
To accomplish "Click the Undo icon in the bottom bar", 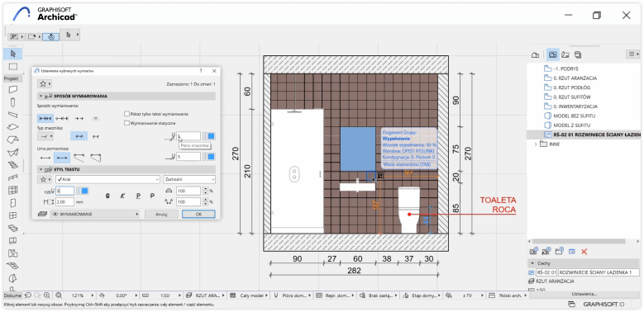I will point(27,295).
